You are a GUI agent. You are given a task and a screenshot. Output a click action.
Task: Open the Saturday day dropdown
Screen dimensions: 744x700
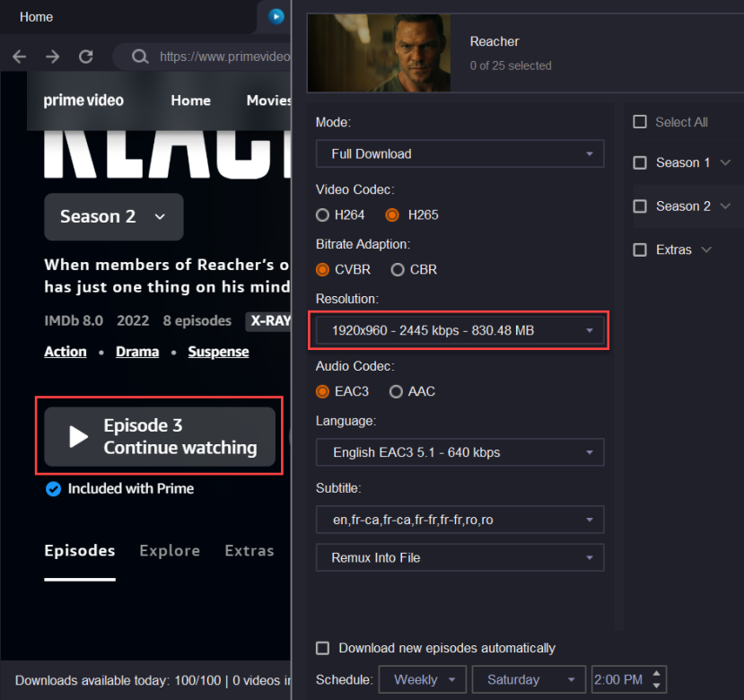[530, 679]
